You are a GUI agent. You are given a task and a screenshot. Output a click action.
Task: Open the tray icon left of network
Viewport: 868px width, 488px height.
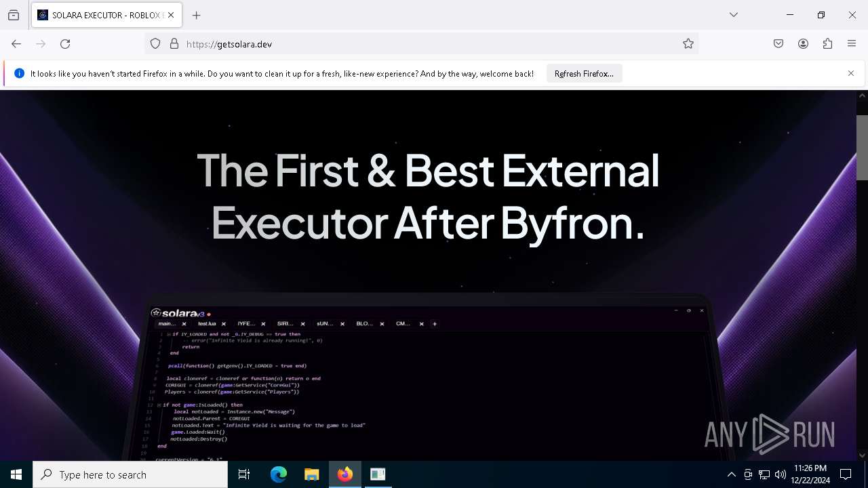(x=748, y=474)
